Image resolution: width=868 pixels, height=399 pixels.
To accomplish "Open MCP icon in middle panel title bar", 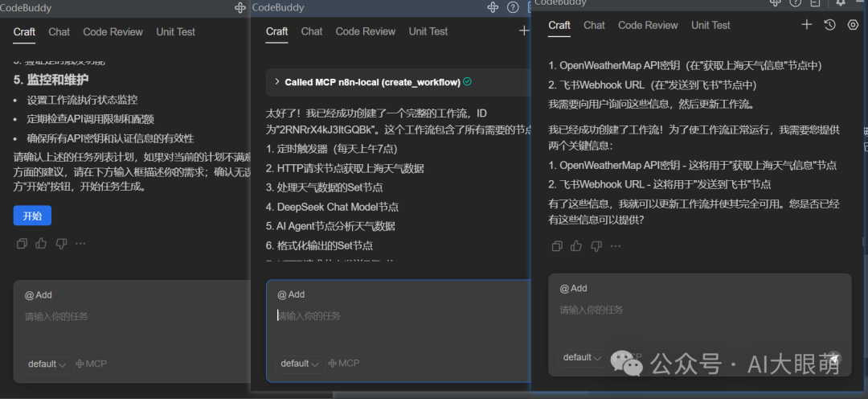I will 493,7.
